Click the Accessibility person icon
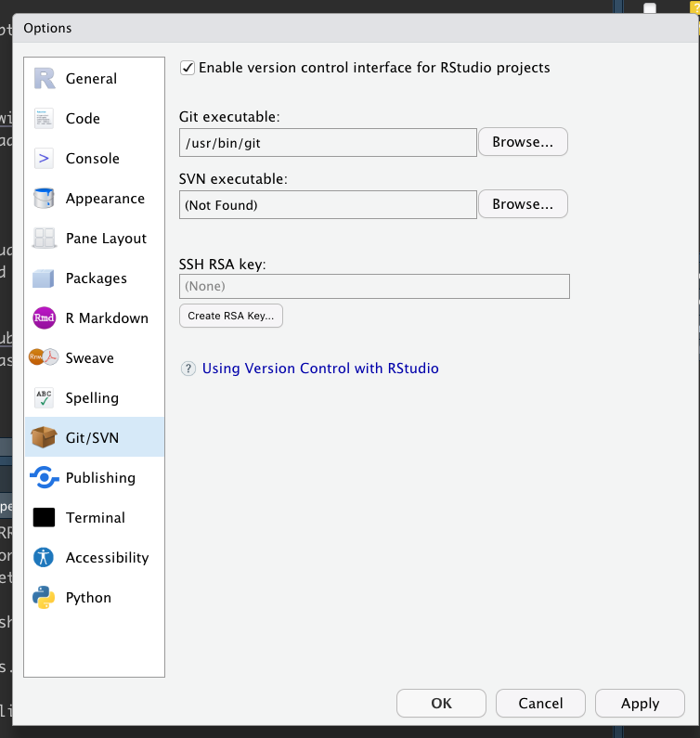 pos(44,558)
